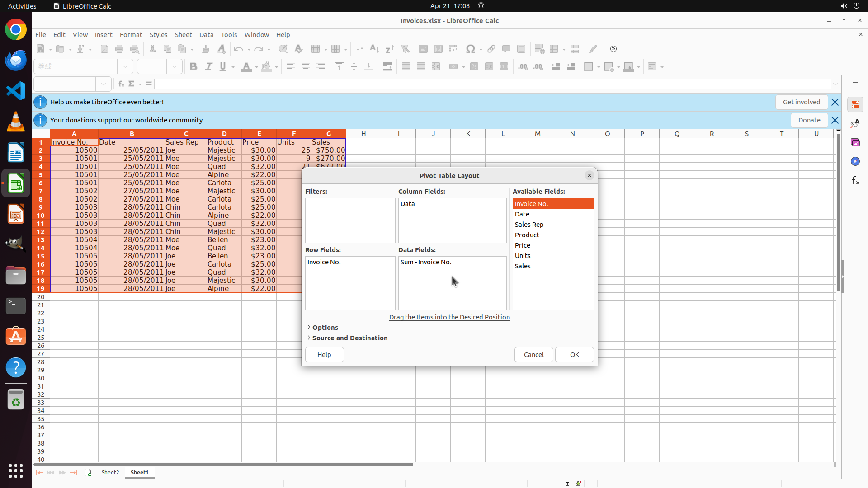The height and width of the screenshot is (488, 868).
Task: Open the Gallery sidebar icon
Action: coord(855,143)
